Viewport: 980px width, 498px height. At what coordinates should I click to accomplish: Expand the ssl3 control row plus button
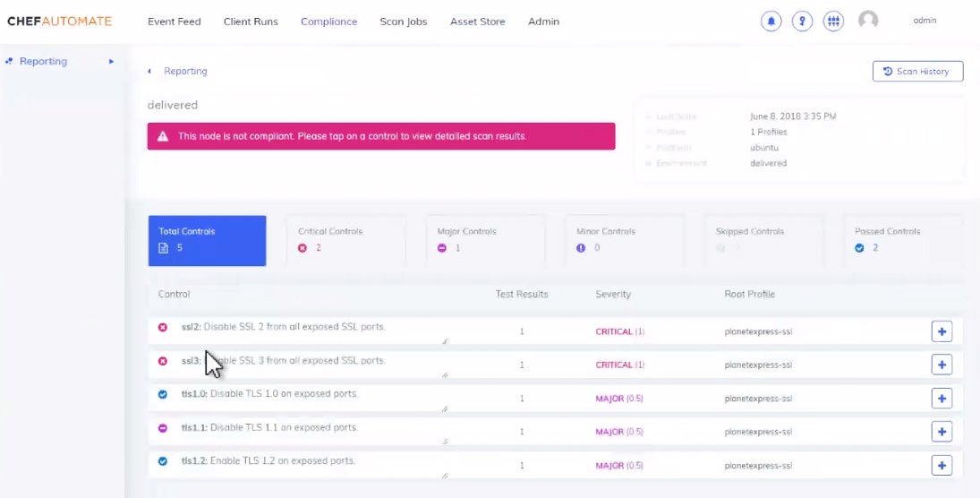tap(942, 365)
